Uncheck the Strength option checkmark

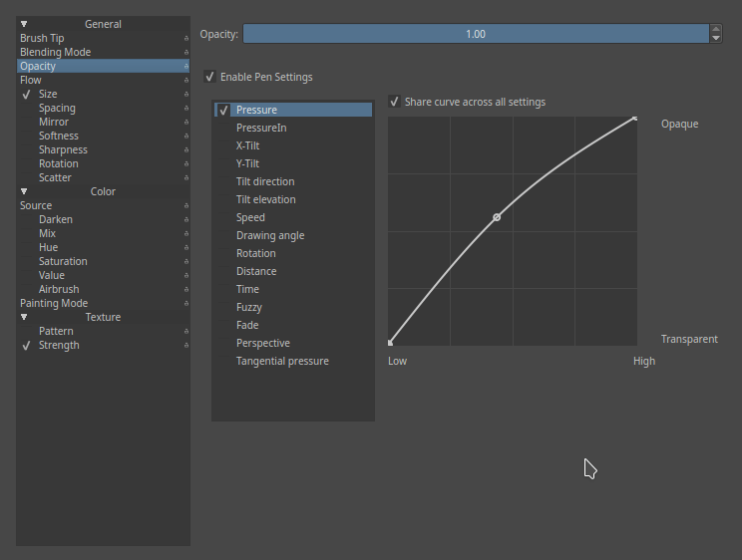click(27, 346)
